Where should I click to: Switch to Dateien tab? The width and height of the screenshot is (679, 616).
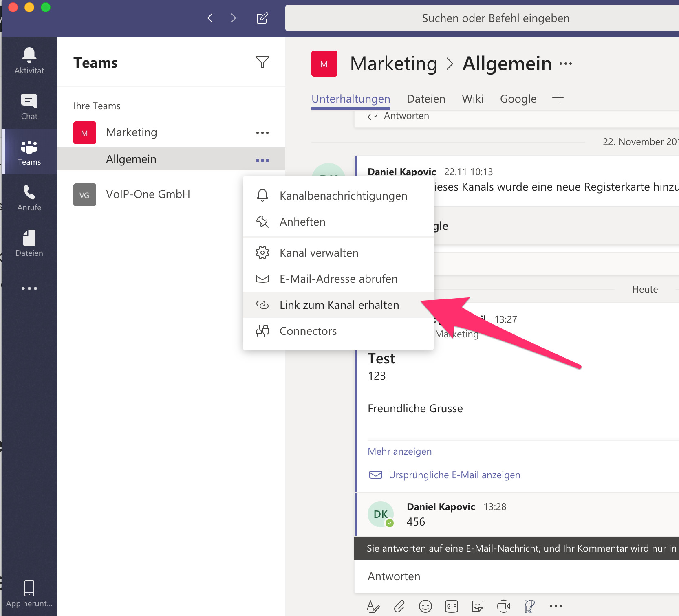tap(426, 99)
